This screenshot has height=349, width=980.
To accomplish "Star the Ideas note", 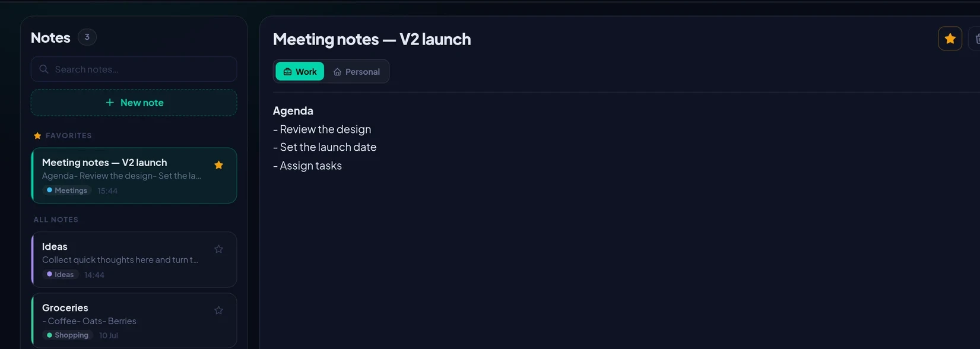I will 218,249.
